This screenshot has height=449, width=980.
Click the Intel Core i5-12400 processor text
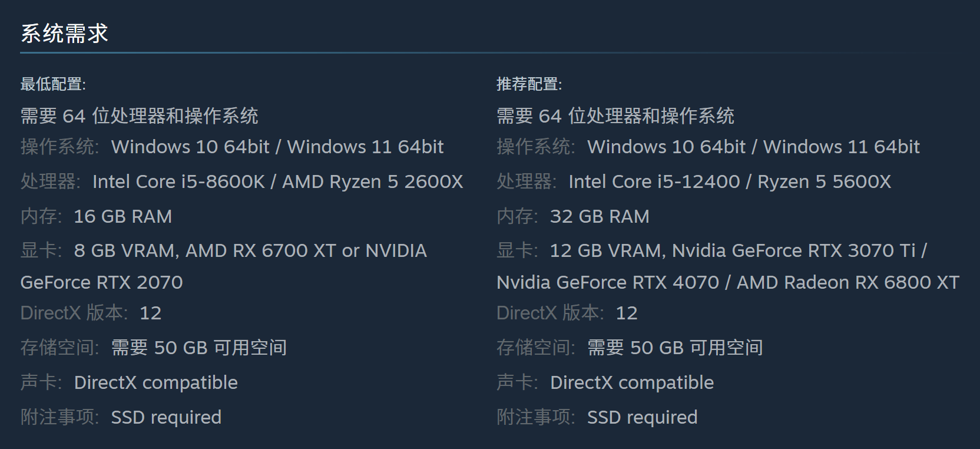tap(654, 181)
